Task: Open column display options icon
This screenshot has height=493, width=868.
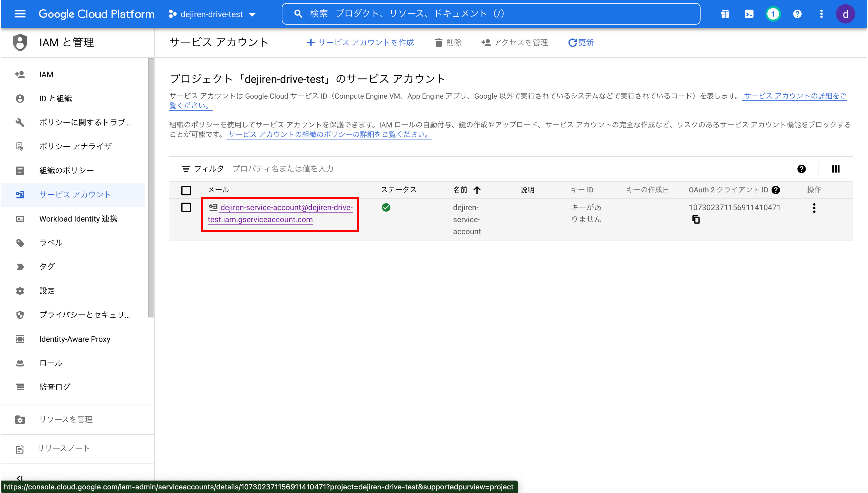Action: point(836,169)
